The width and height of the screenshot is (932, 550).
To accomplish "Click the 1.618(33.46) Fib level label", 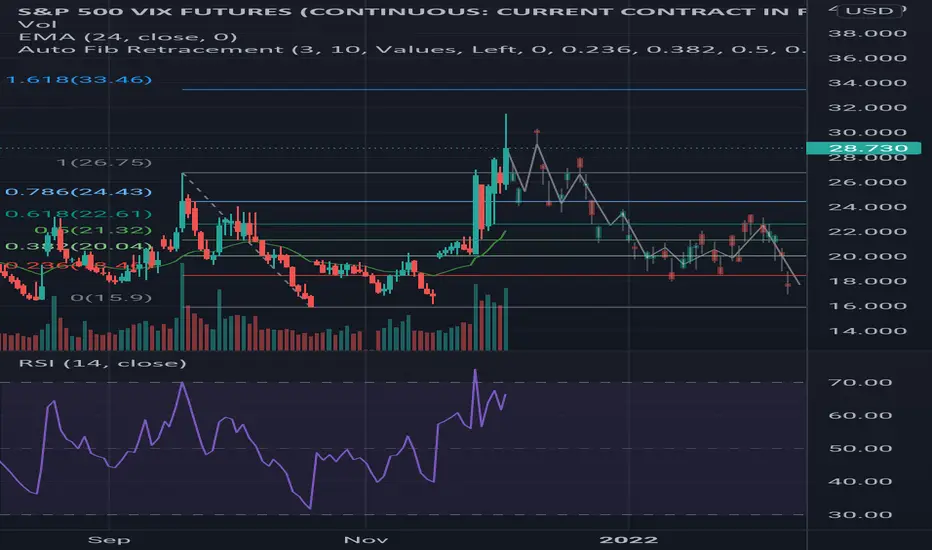I will pyautogui.click(x=79, y=80).
